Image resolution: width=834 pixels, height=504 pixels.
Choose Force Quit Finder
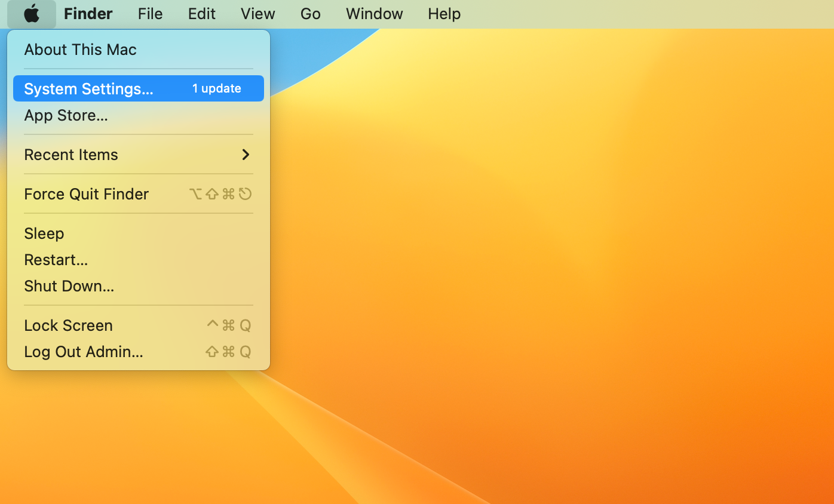point(139,194)
